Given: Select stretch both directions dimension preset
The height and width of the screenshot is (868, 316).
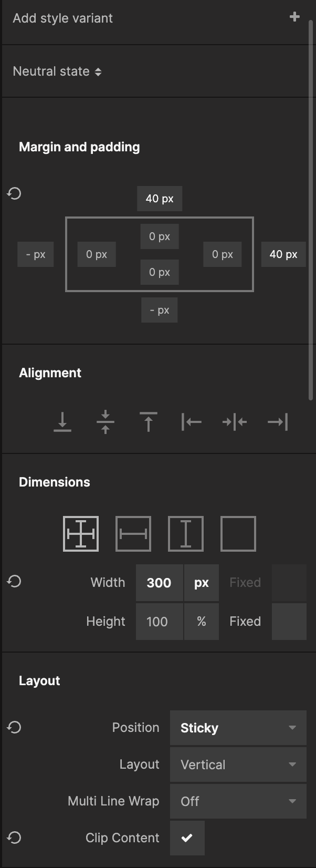Looking at the screenshot, I should [x=81, y=534].
